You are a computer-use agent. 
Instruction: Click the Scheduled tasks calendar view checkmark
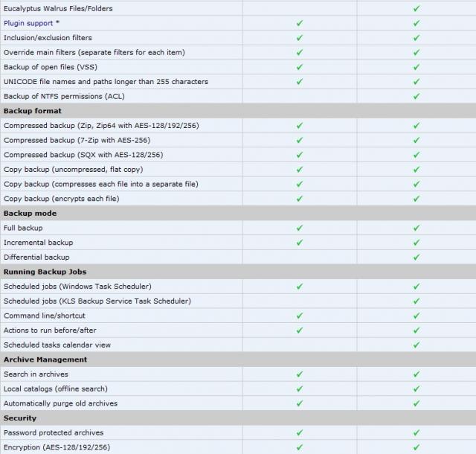[416, 345]
